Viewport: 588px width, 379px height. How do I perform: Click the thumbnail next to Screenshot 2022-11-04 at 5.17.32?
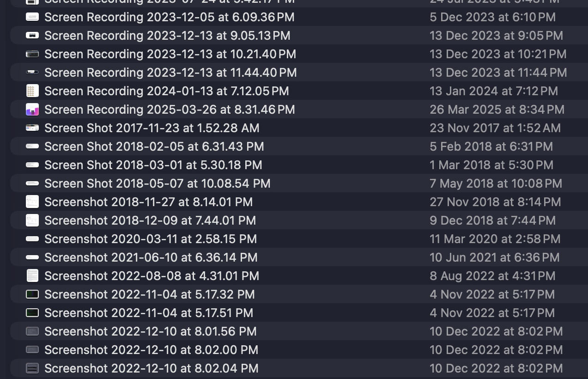point(32,294)
